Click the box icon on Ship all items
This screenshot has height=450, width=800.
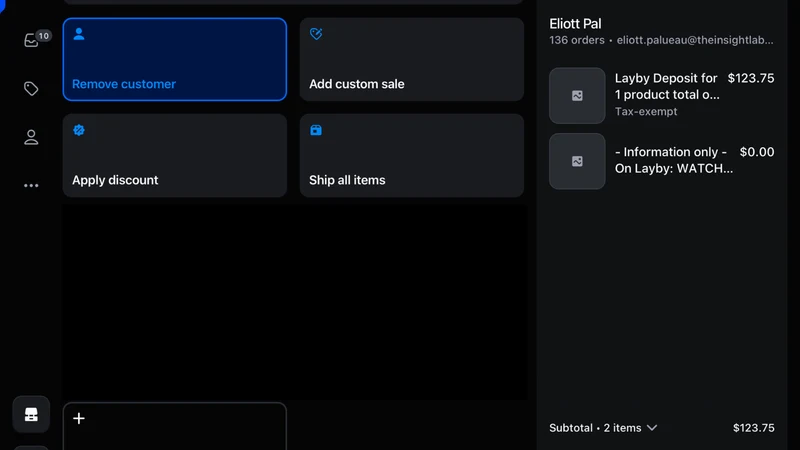(316, 130)
